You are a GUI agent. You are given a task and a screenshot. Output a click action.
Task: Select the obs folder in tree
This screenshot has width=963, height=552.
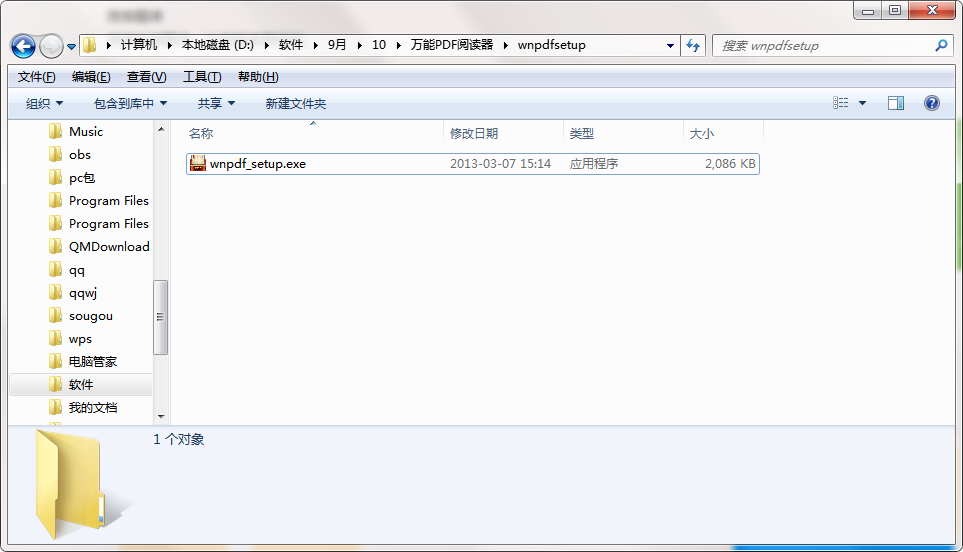81,155
